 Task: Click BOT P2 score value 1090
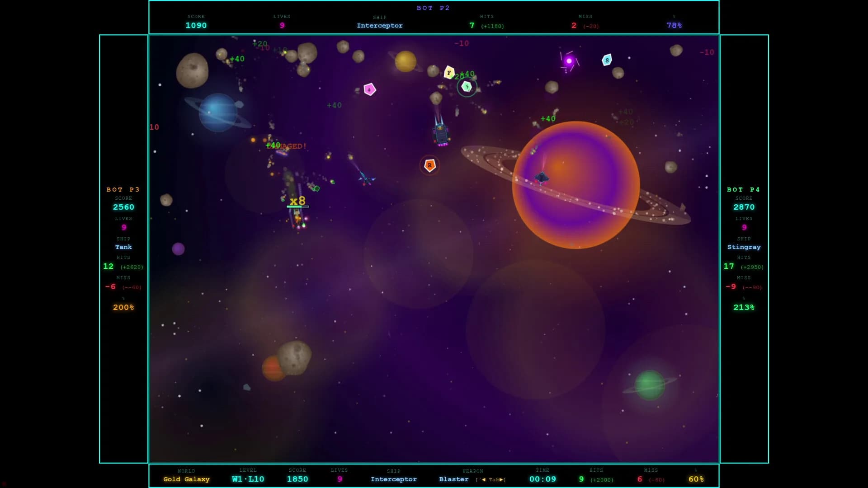point(196,25)
